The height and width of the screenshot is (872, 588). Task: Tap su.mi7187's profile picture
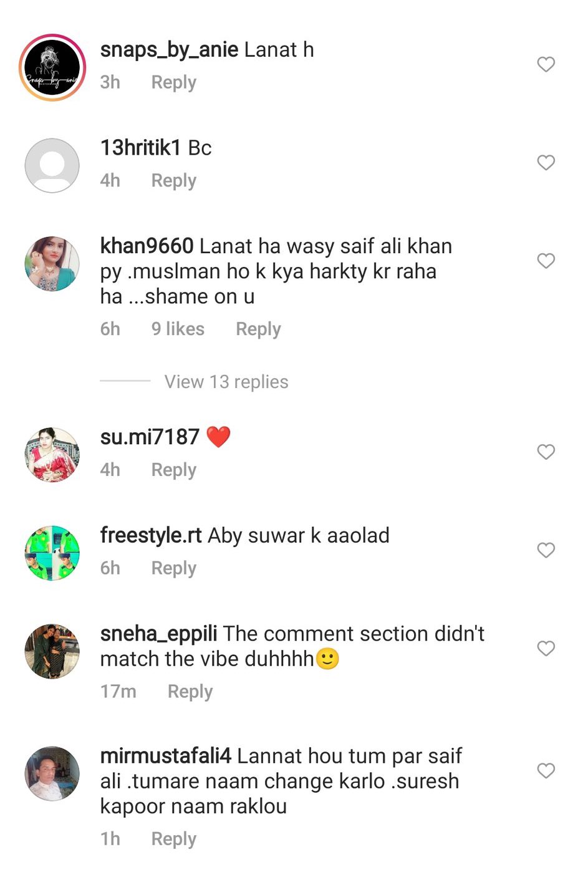point(52,455)
